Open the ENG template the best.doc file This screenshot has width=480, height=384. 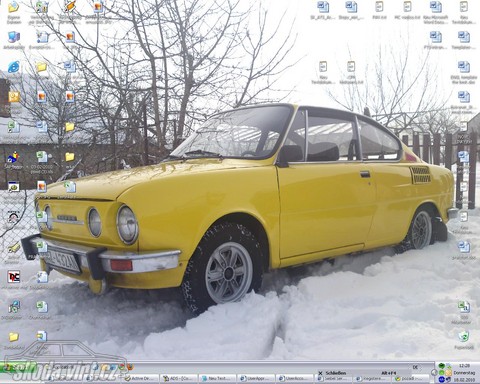[x=464, y=72]
